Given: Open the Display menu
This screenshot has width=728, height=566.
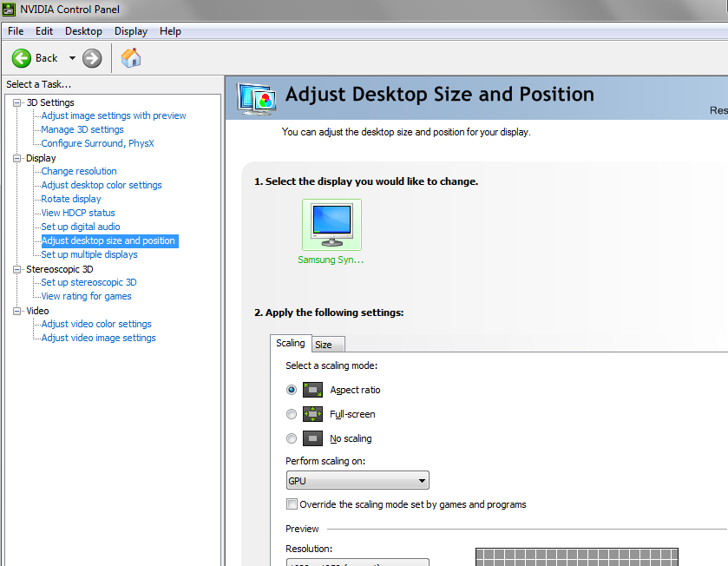Looking at the screenshot, I should (131, 31).
